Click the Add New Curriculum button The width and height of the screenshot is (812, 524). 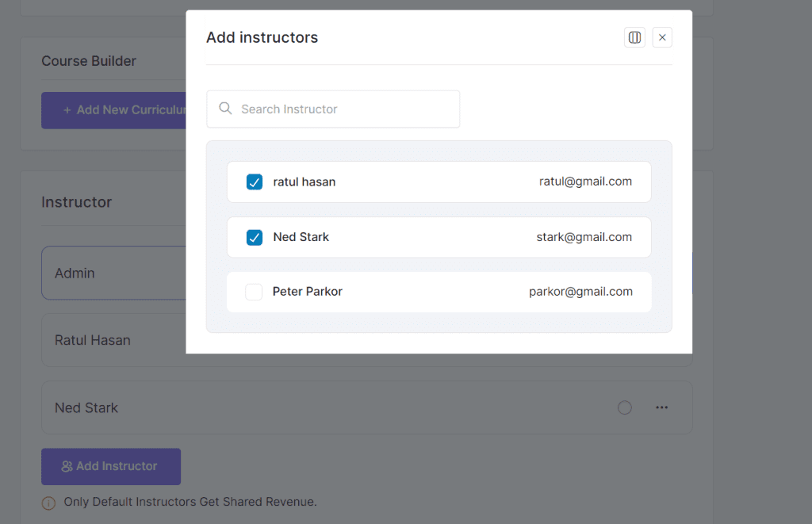113,110
